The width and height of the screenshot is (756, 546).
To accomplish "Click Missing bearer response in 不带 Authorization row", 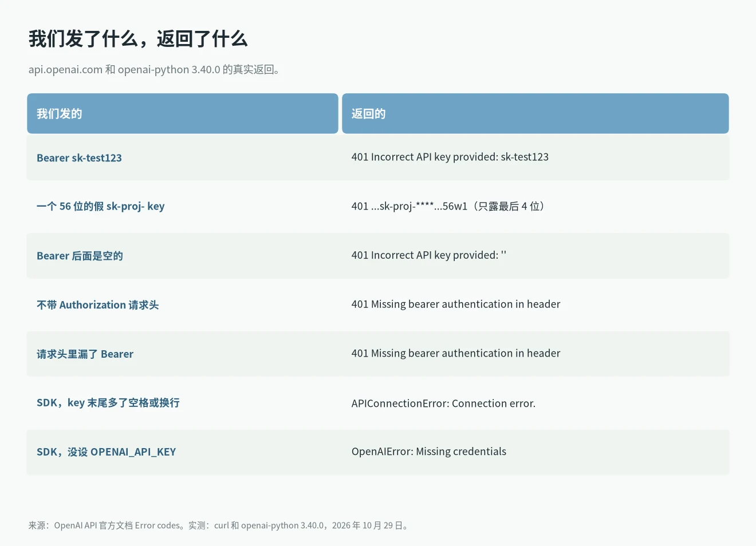I will (x=456, y=304).
